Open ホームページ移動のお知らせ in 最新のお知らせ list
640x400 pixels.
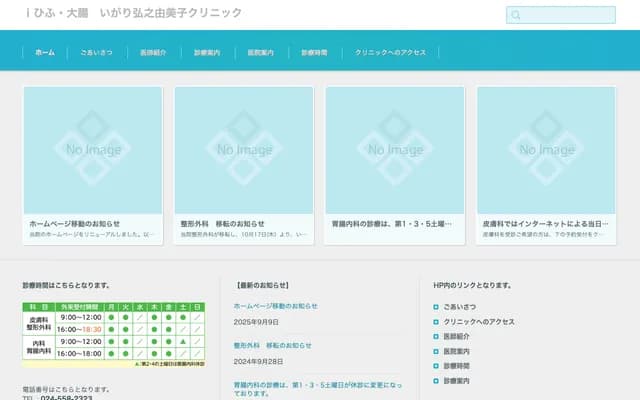pos(276,306)
